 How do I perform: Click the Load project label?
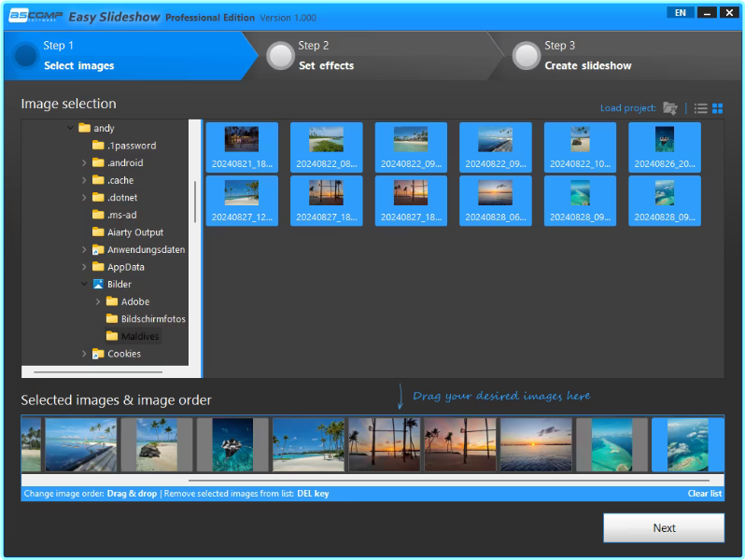tap(627, 108)
